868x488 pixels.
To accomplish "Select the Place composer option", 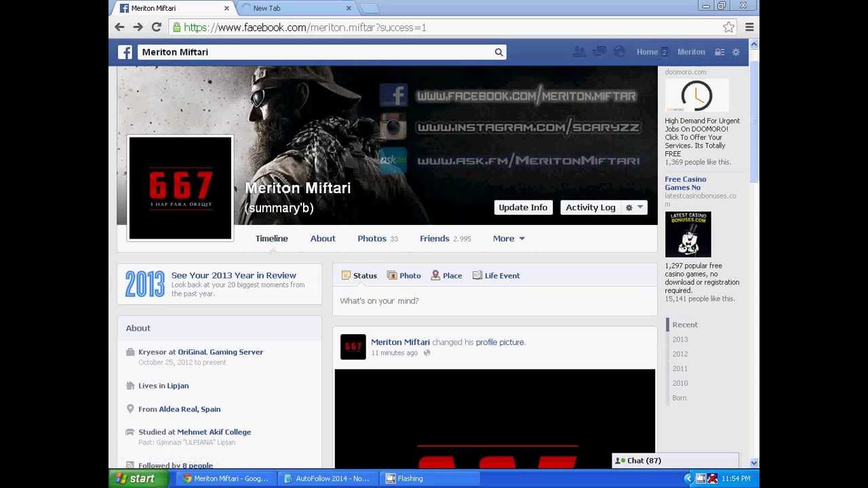I will pyautogui.click(x=447, y=276).
